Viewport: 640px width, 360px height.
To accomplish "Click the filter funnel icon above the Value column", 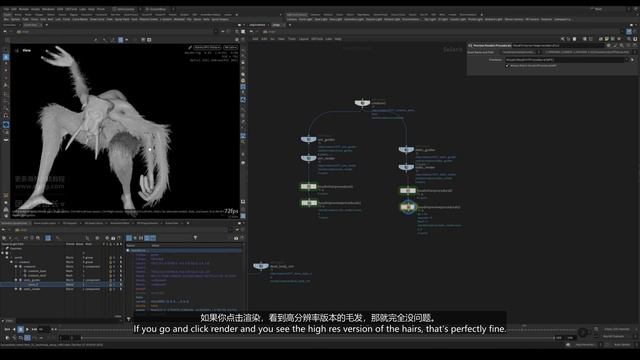I will (195, 237).
